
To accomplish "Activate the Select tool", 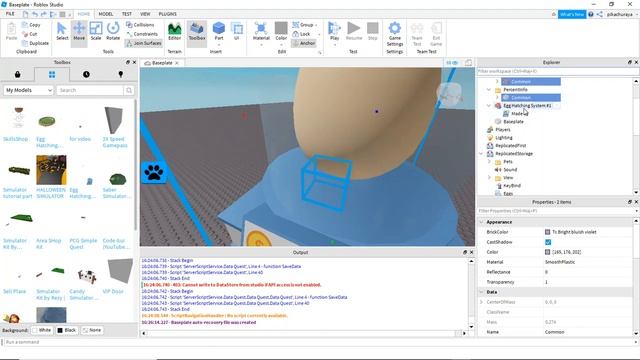I will tap(62, 31).
